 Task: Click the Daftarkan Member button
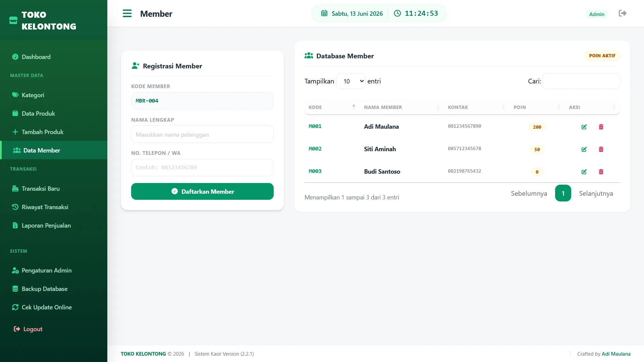[x=202, y=191]
